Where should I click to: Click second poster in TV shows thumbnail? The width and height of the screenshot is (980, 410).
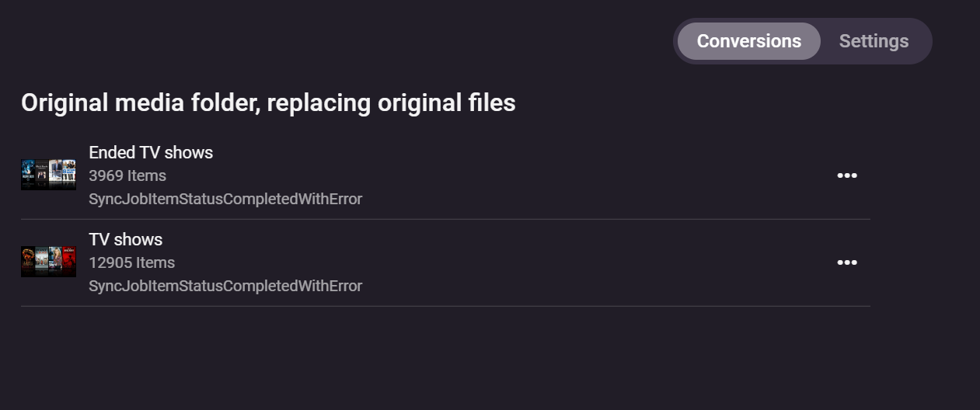tap(41, 259)
